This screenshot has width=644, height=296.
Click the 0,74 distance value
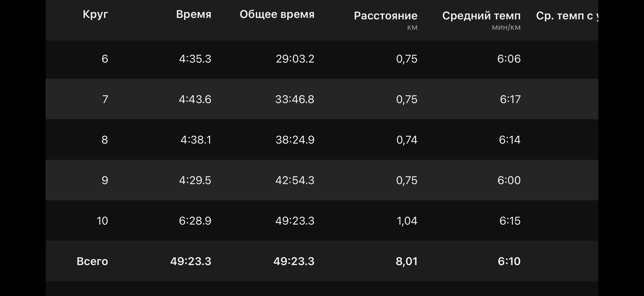coord(407,140)
